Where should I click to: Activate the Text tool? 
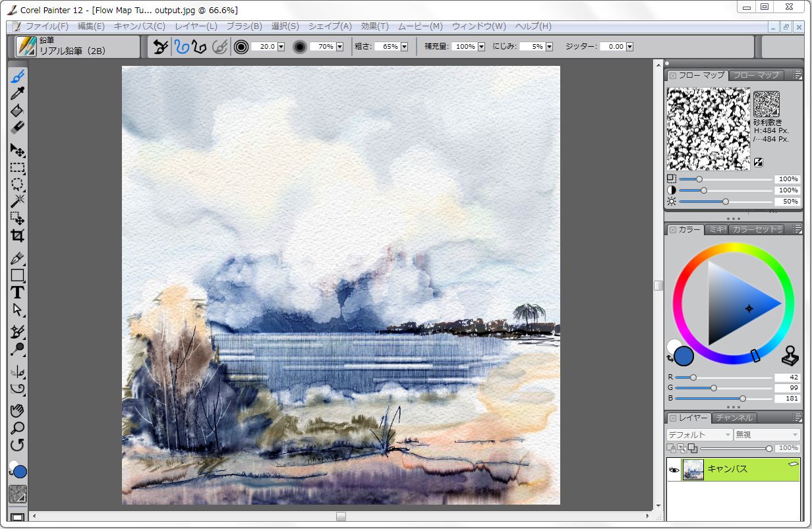click(x=18, y=292)
